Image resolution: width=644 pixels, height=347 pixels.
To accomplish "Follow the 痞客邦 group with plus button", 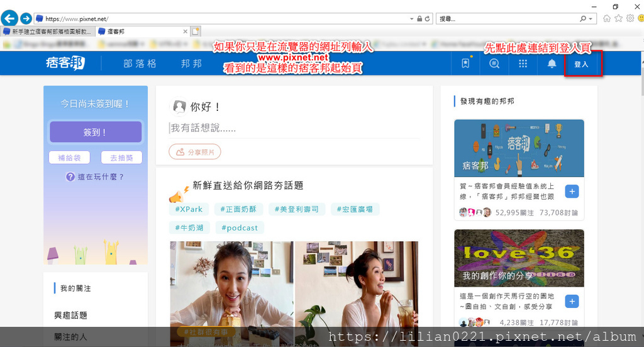I will pyautogui.click(x=572, y=191).
